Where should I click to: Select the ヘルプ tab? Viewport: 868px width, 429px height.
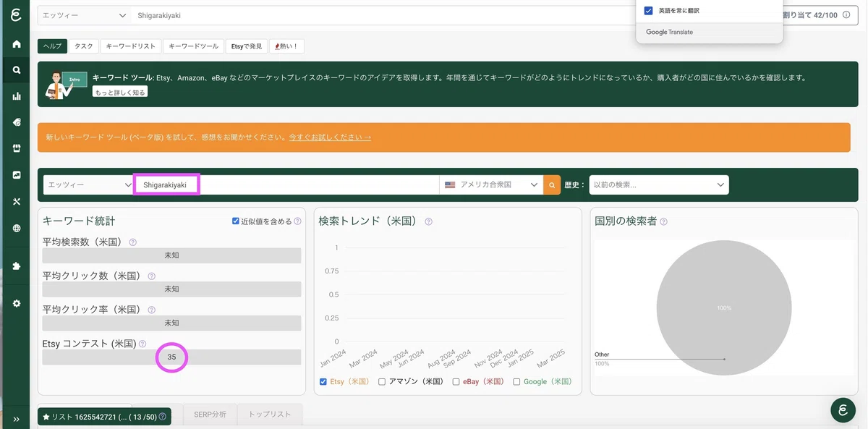tap(53, 46)
